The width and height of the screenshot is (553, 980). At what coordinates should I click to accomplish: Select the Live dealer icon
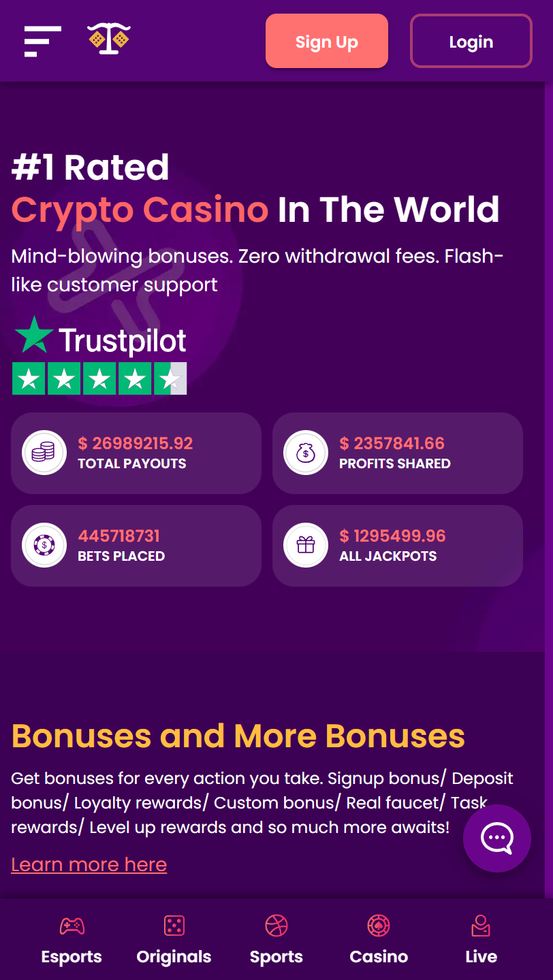pyautogui.click(x=481, y=926)
